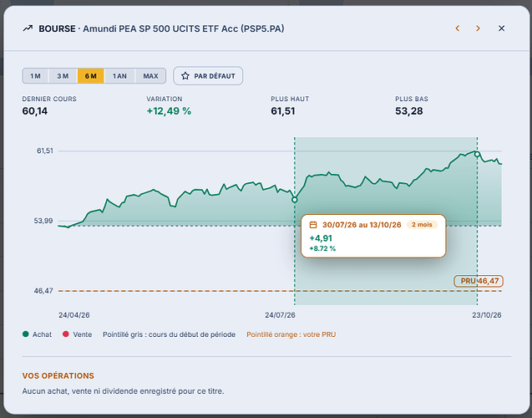This screenshot has width=532, height=418.
Task: Click the trending arrow icon beside BOURSE
Action: 28,28
